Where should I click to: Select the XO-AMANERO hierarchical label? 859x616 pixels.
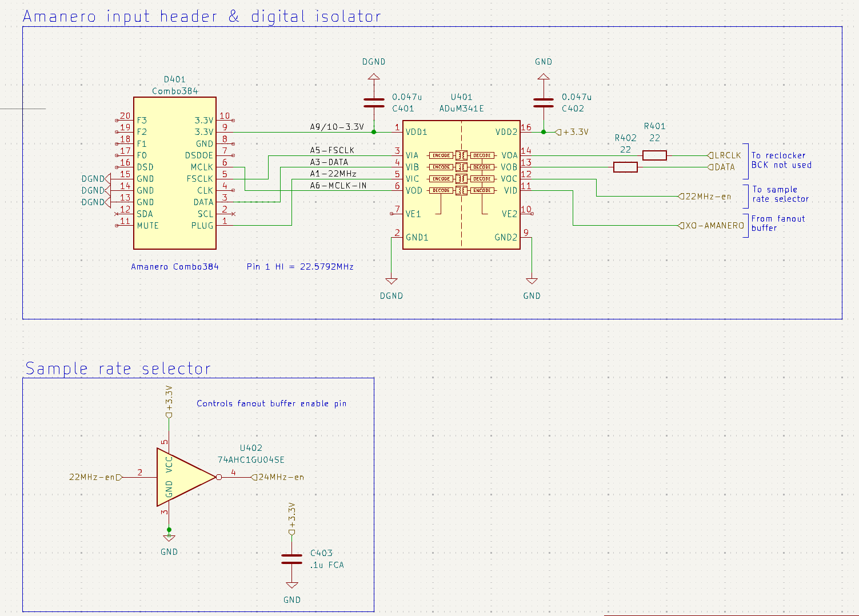click(712, 225)
